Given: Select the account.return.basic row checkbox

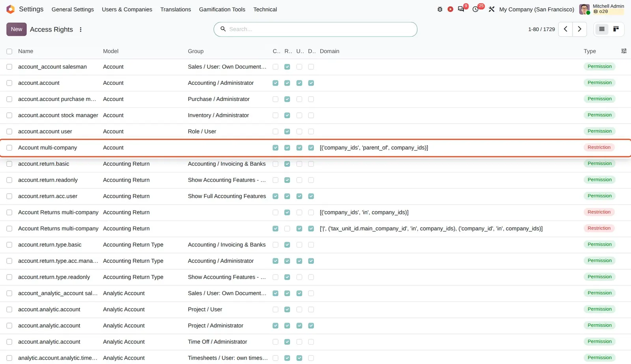Looking at the screenshot, I should click(9, 164).
